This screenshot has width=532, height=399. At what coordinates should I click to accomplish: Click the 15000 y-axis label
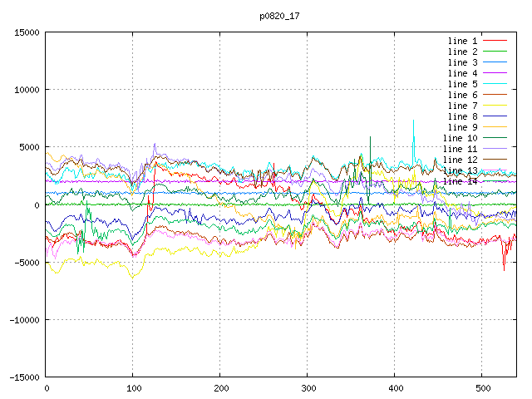pos(25,32)
